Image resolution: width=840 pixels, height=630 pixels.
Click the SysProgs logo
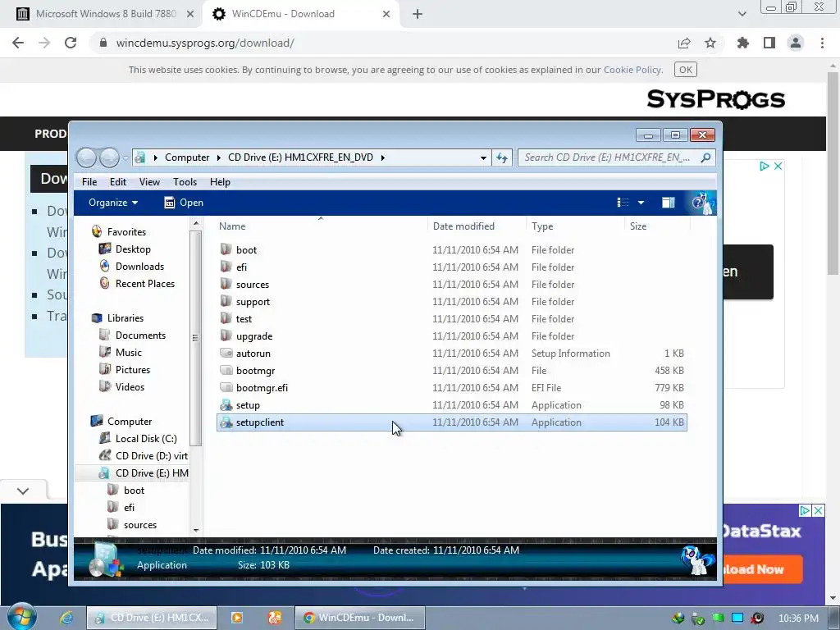pos(716,99)
